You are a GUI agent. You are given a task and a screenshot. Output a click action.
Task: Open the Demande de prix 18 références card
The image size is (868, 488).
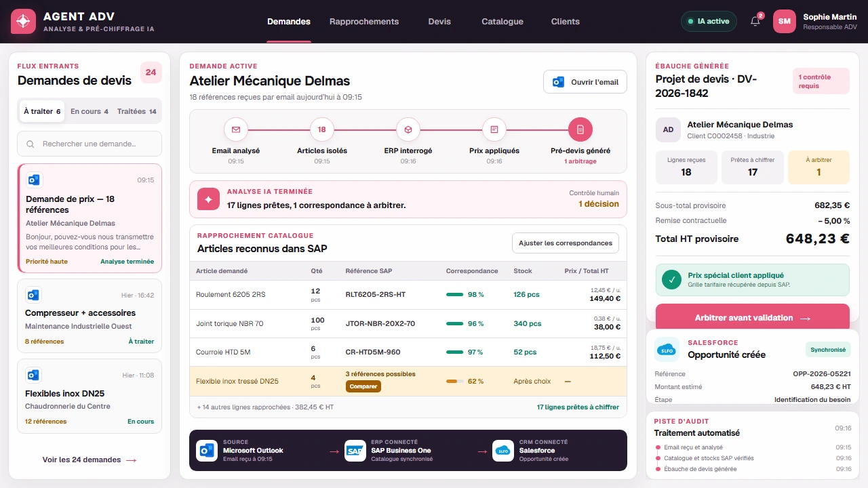coord(90,218)
